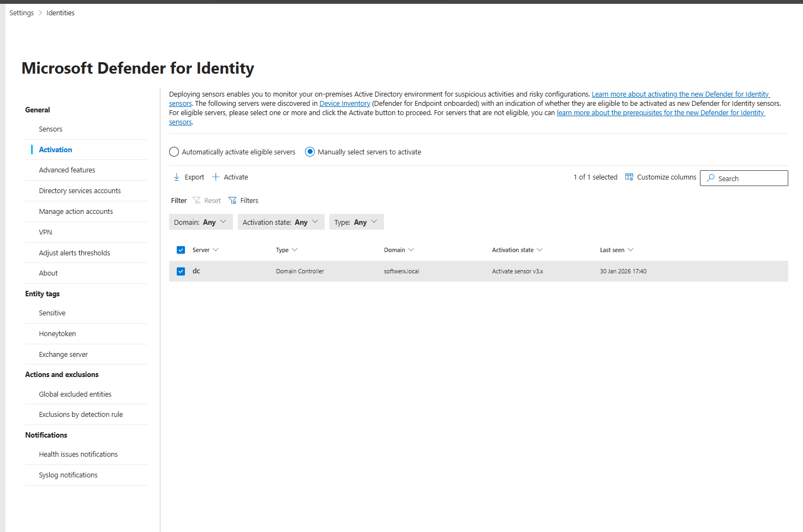
Task: Navigate to Settings in the breadcrumb
Action: coord(21,13)
